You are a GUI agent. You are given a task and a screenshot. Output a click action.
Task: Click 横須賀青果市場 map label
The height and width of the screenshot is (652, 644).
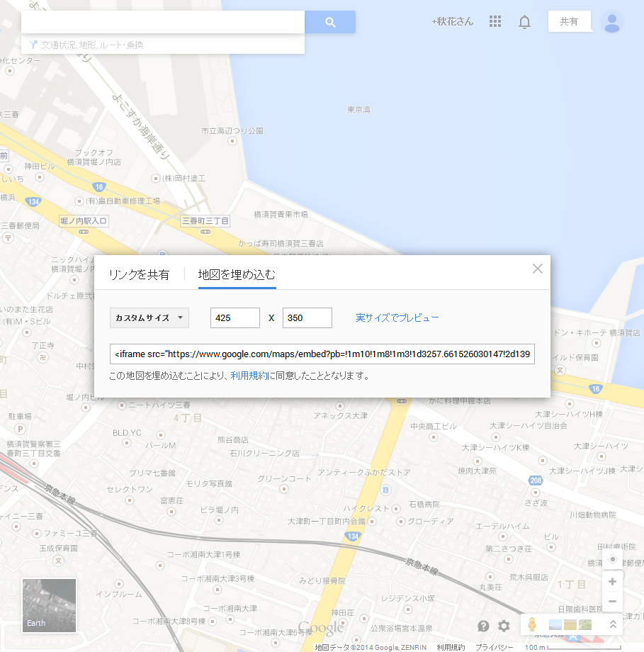[x=281, y=215]
